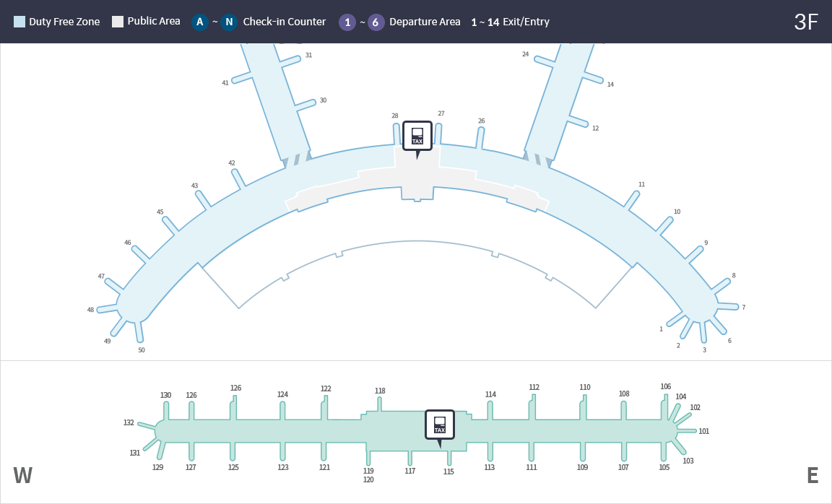Click the Duty Free Zone blue swatch
The height and width of the screenshot is (504, 832).
point(19,22)
